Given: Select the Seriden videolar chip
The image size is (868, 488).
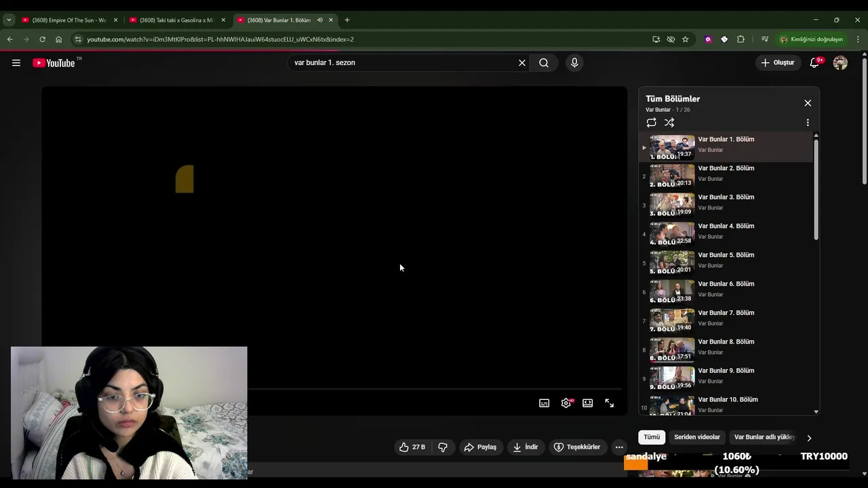Looking at the screenshot, I should (697, 437).
